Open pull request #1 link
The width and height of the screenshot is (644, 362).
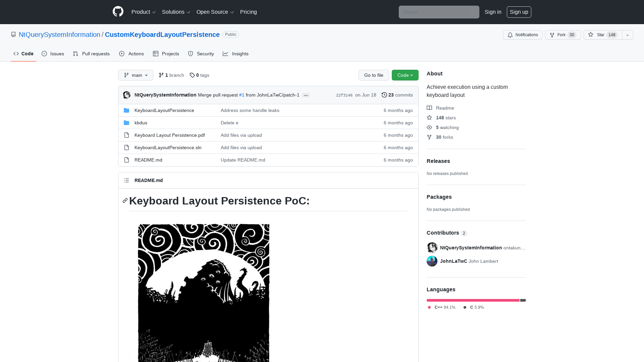242,95
